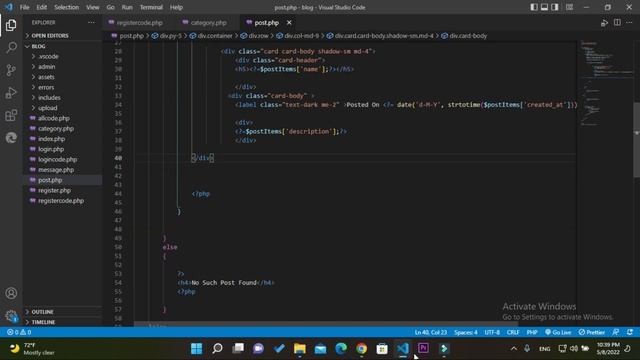
Task: Open the Edit menu
Action: [x=42, y=7]
